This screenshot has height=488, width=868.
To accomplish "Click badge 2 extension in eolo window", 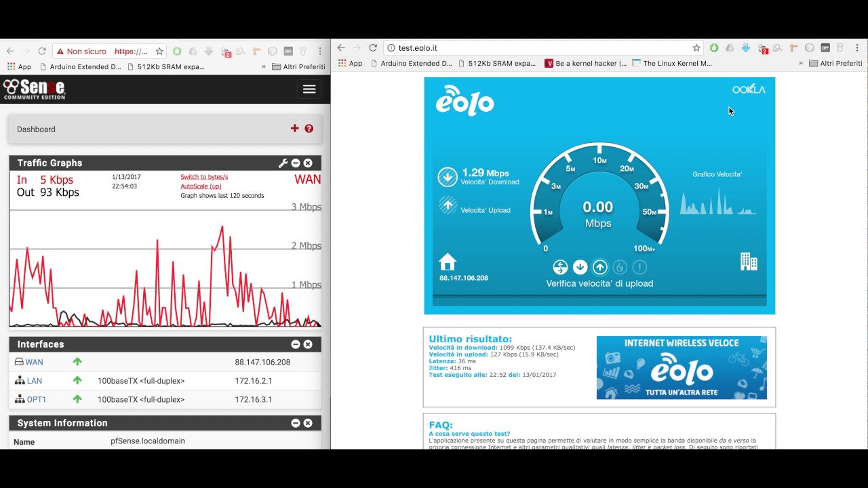I will coord(763,49).
